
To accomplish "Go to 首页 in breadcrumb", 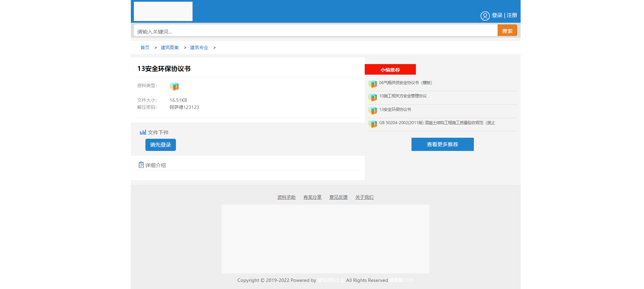I will 145,47.
